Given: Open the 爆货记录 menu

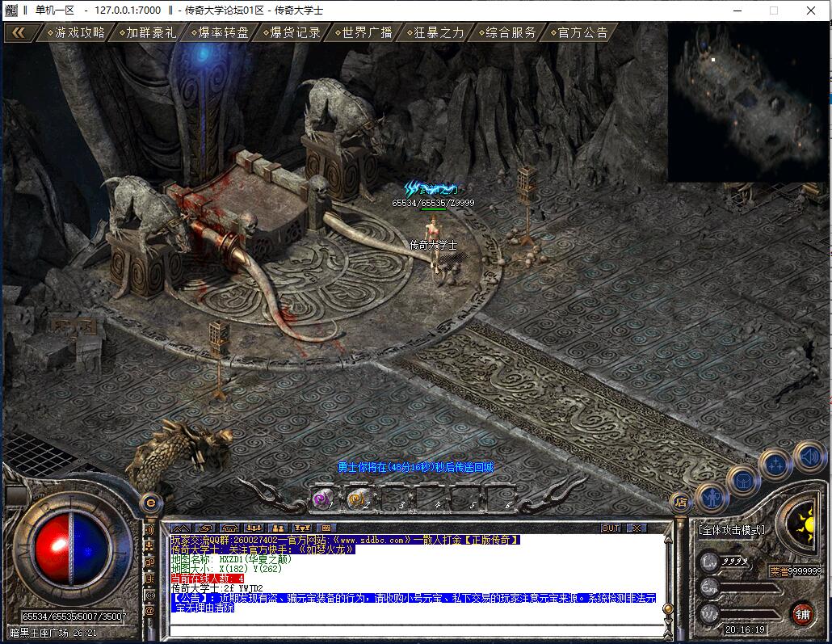Looking at the screenshot, I should coord(292,33).
